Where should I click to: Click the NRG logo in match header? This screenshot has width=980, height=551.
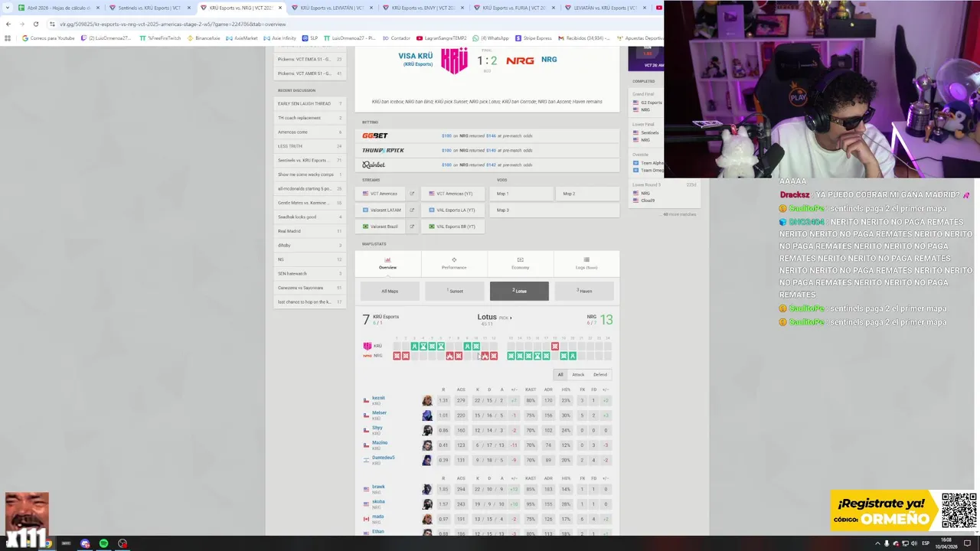(x=520, y=60)
